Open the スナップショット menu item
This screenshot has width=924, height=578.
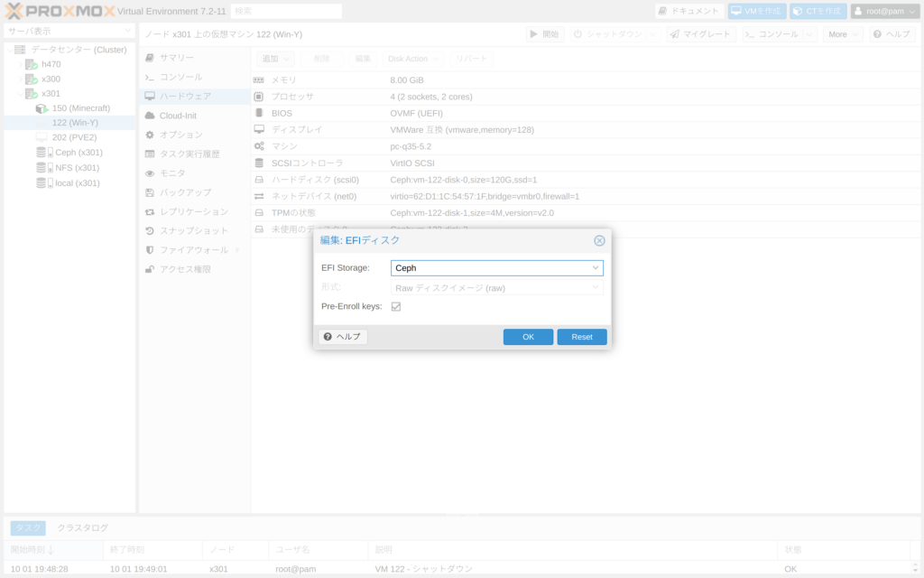point(194,230)
